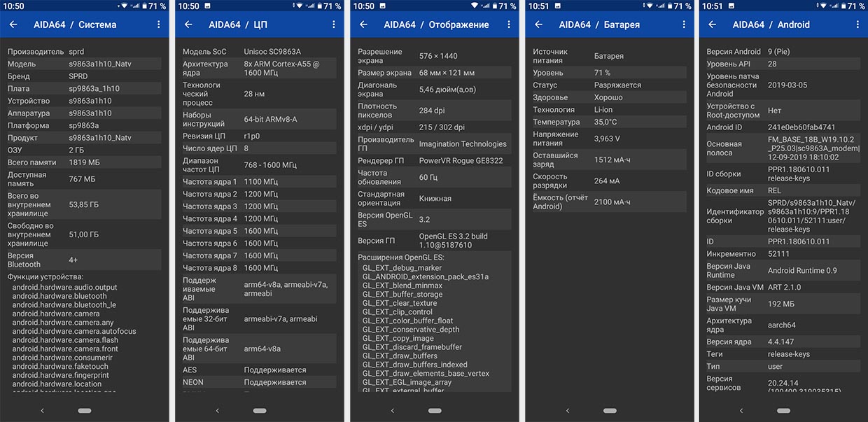868x422 pixels.
Task: Select Доступная память 767 МБ row
Action: [x=84, y=179]
